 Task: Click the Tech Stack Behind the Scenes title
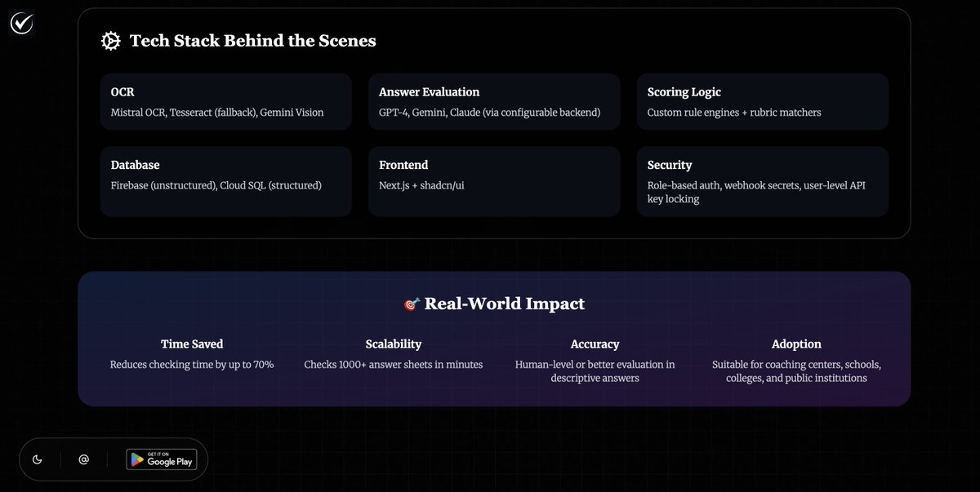(252, 41)
